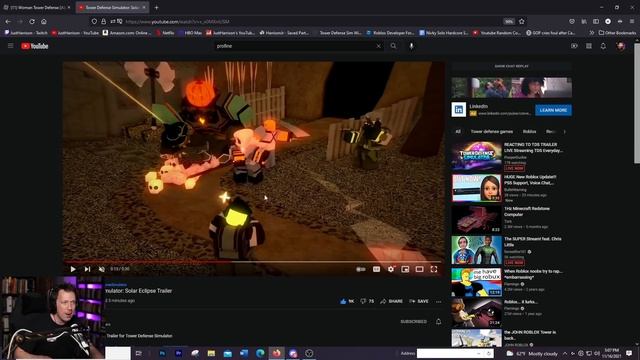
Task: Select the Roblox filter chip
Action: coord(529,131)
